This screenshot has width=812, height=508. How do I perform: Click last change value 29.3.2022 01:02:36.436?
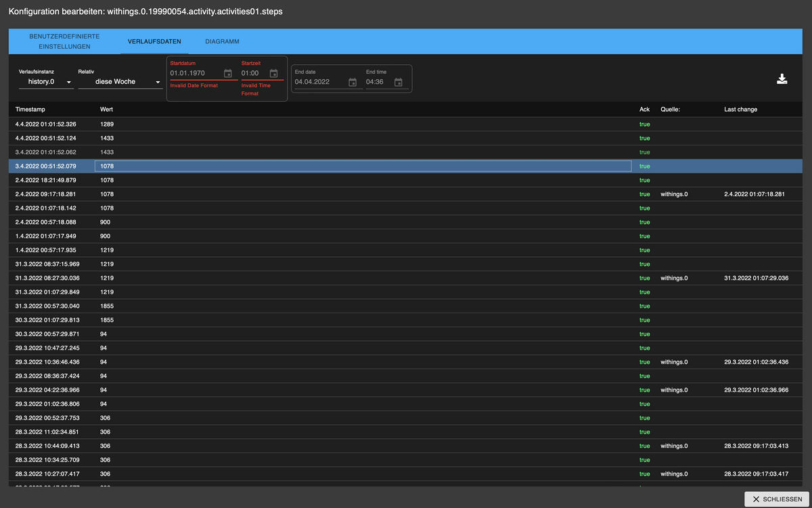pyautogui.click(x=756, y=362)
